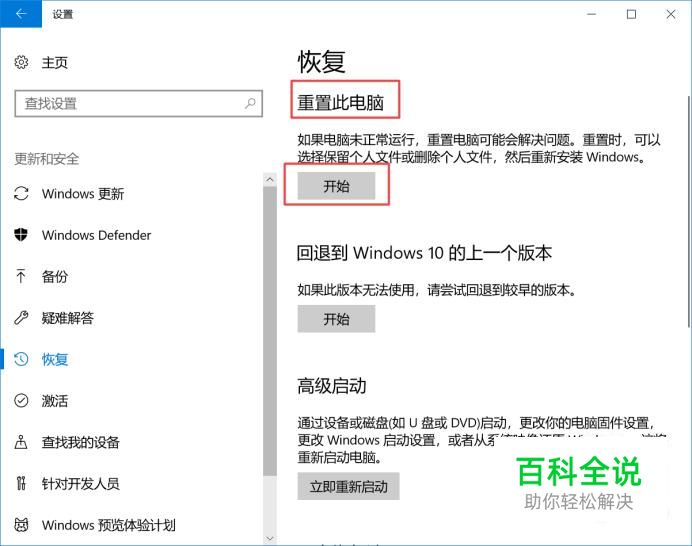The width and height of the screenshot is (692, 546).
Task: Click the backup up-arrow icon
Action: 21,276
